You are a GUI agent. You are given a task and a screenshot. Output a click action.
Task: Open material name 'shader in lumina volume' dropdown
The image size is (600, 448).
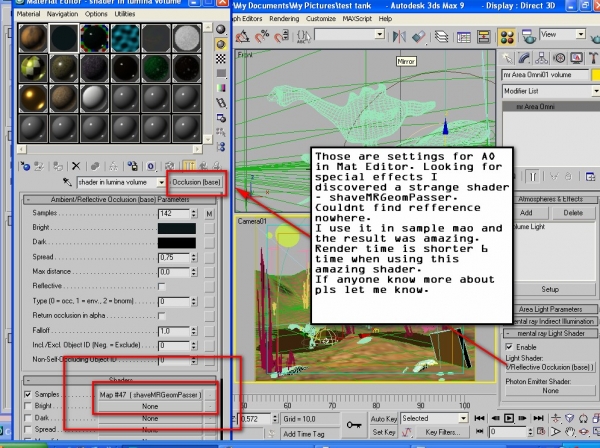(161, 182)
